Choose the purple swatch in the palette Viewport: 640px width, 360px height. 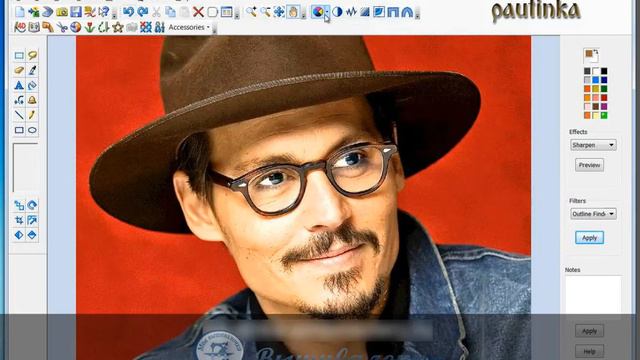coord(604,107)
